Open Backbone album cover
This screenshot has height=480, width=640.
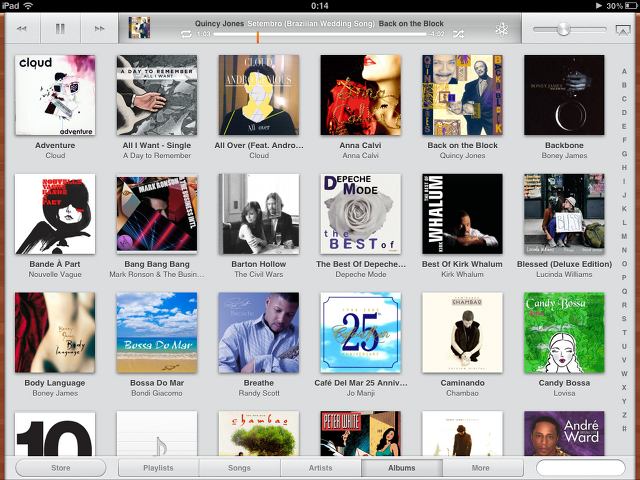564,95
